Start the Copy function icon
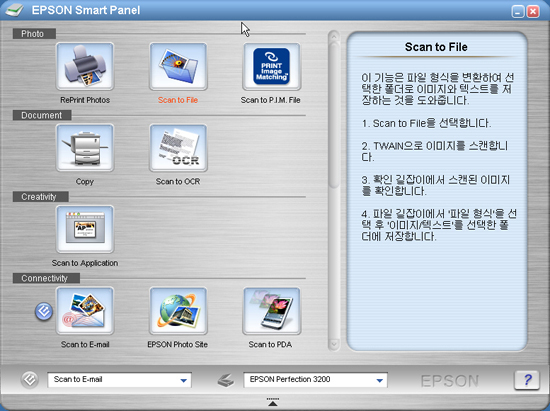550x411 pixels. click(x=85, y=148)
